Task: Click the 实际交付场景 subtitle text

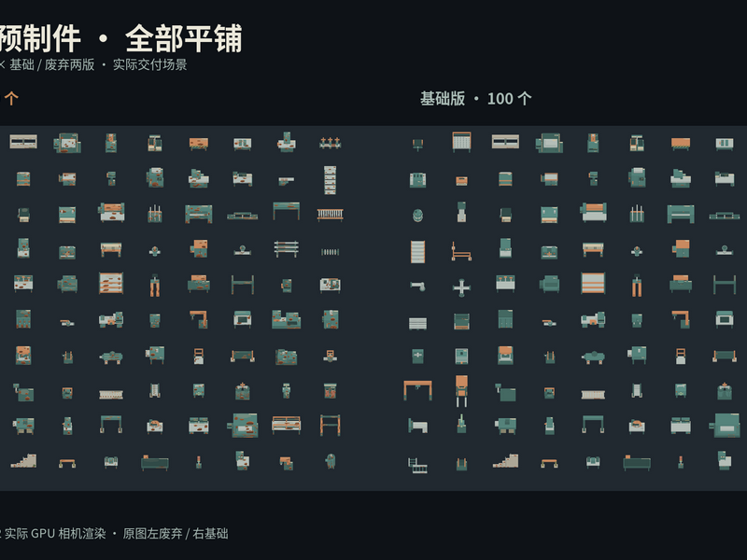Action: [149, 64]
